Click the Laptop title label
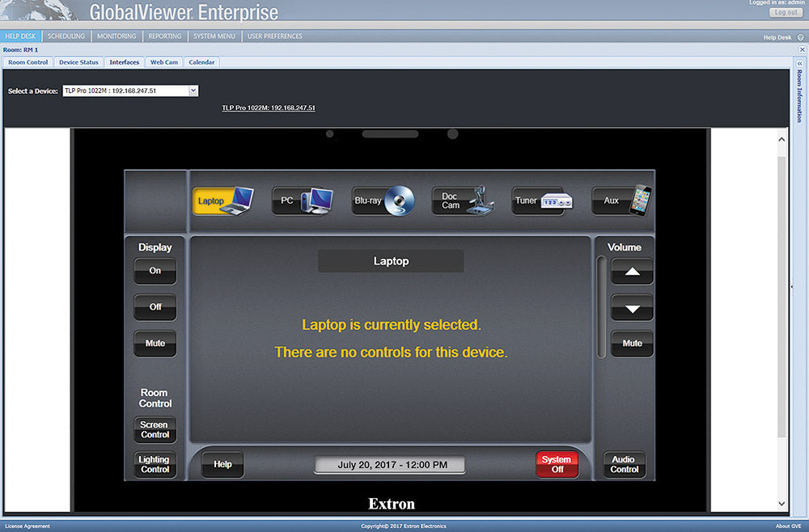Viewport: 809px width, 532px height. [x=391, y=261]
